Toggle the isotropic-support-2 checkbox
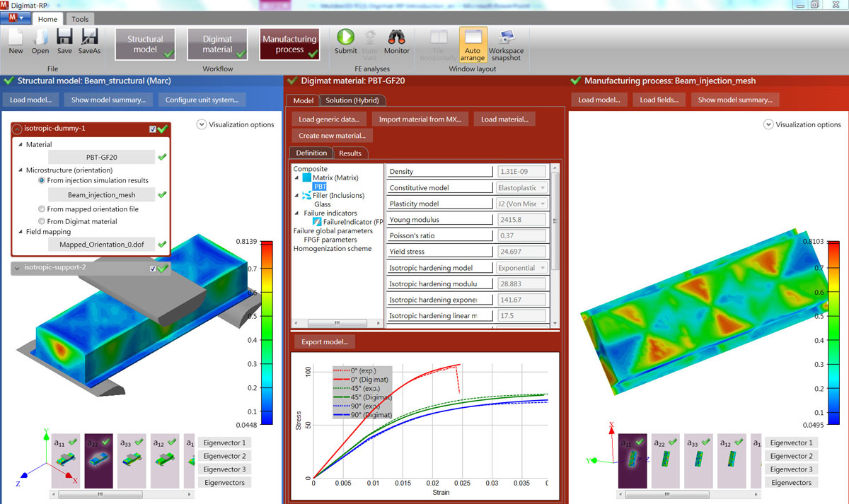Screen dimensions: 849x504 153,269
